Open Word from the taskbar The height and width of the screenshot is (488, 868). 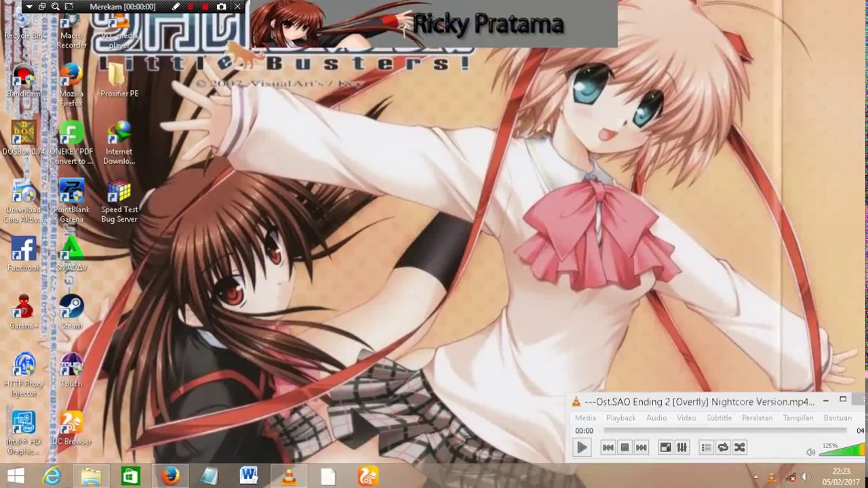[249, 476]
